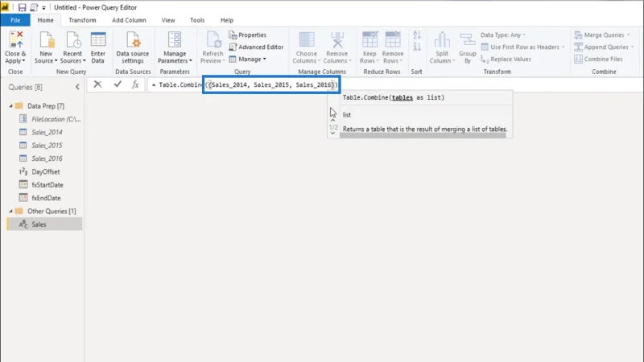Click the Group By icon

click(468, 39)
